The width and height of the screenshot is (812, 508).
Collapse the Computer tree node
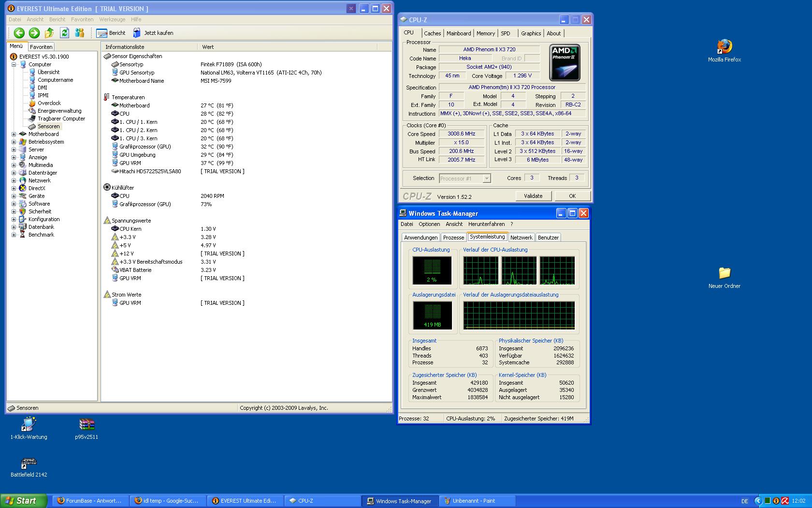(x=14, y=64)
